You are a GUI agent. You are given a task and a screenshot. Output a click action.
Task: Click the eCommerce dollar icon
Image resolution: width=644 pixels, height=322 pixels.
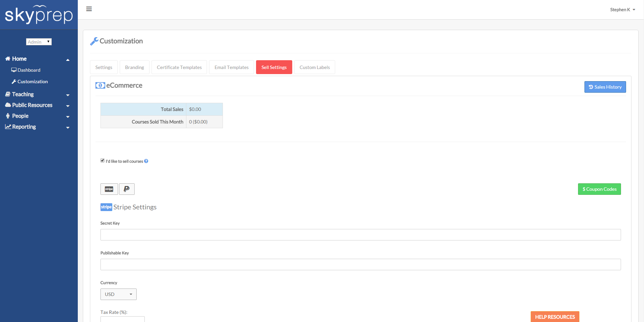click(x=100, y=85)
